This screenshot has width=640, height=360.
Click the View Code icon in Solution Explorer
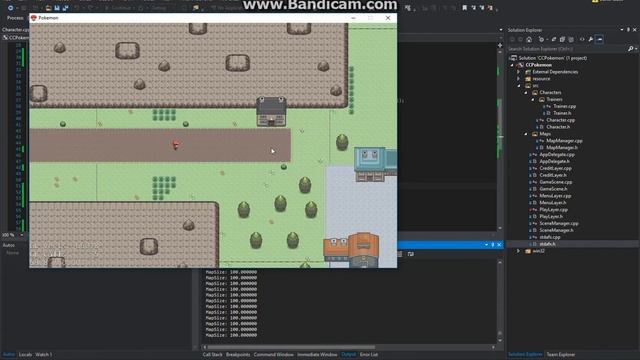pyautogui.click(x=582, y=40)
